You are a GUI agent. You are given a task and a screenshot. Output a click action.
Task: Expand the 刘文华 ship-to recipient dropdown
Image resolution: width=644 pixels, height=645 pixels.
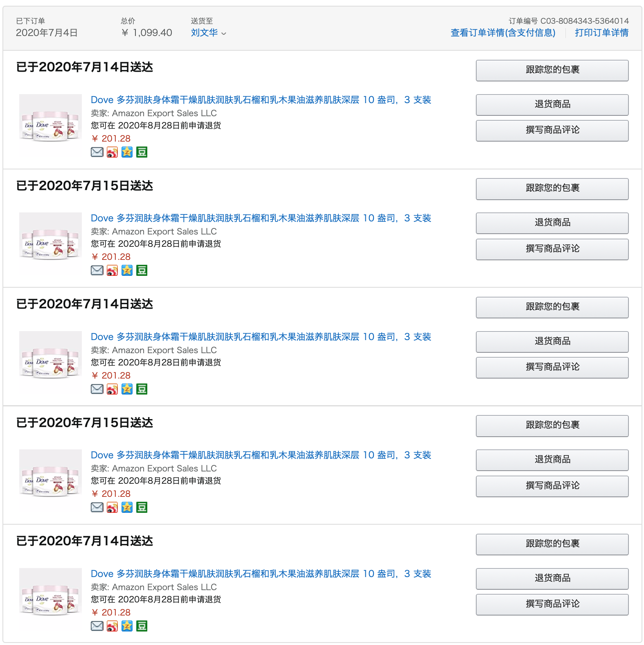pyautogui.click(x=208, y=33)
